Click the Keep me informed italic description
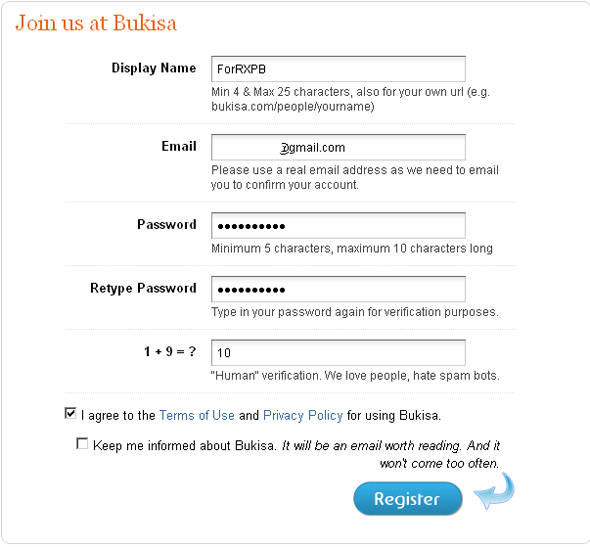Viewport: 590px width, 547px height. tap(391, 454)
